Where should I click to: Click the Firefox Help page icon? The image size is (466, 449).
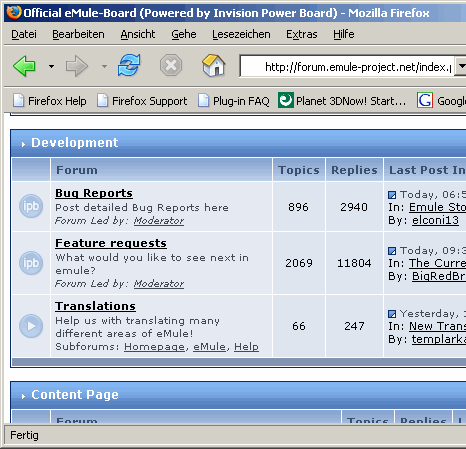[x=19, y=100]
